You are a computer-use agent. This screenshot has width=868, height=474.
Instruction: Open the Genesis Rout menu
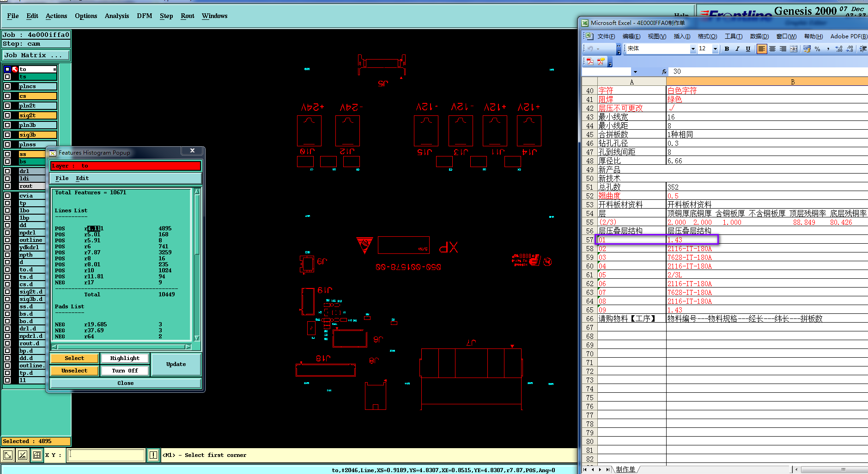point(188,16)
